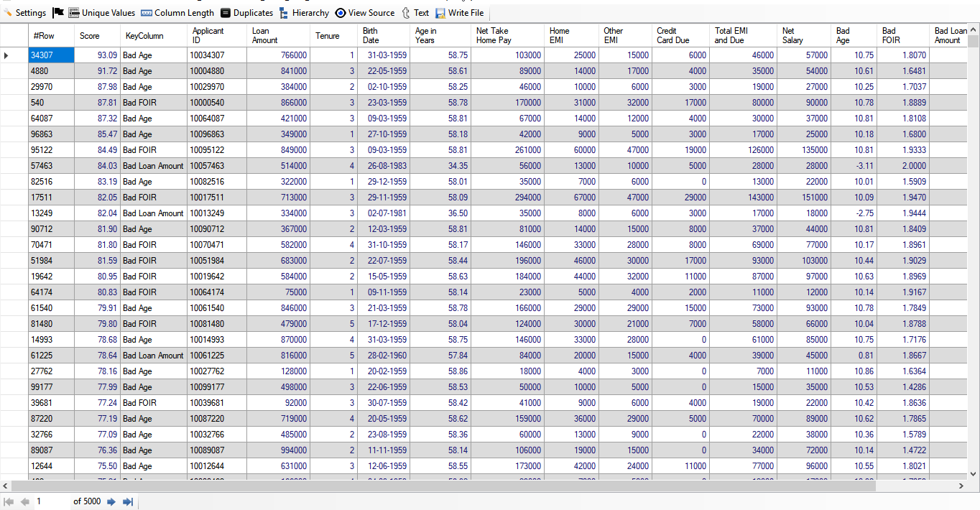Open the Column Length analysis
This screenshot has width=980, height=510.
tap(177, 13)
